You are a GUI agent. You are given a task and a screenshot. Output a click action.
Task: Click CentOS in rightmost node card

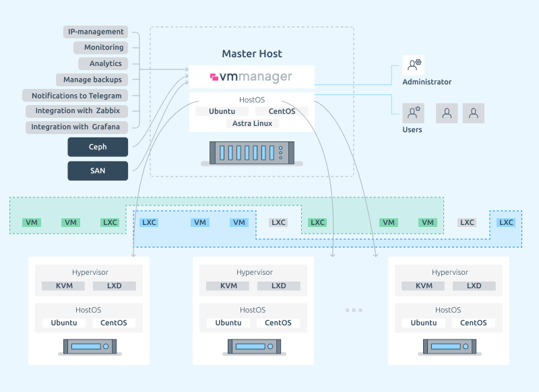pyautogui.click(x=474, y=323)
